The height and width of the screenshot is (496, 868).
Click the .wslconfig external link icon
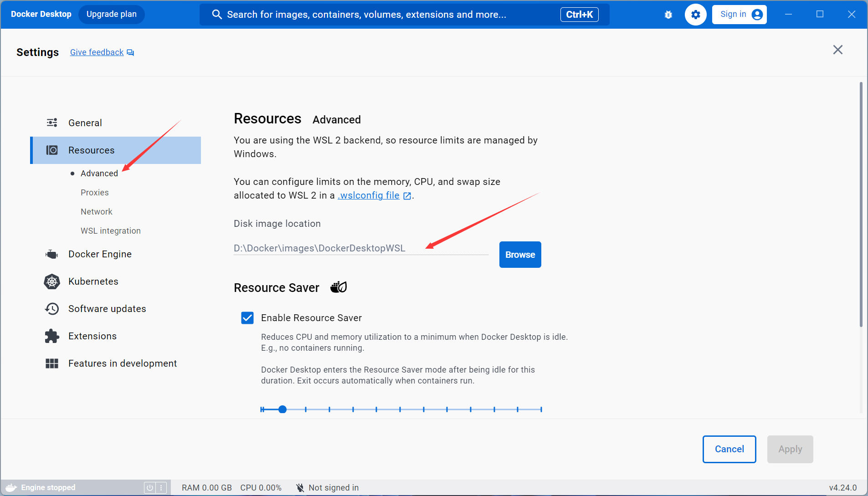[407, 196]
